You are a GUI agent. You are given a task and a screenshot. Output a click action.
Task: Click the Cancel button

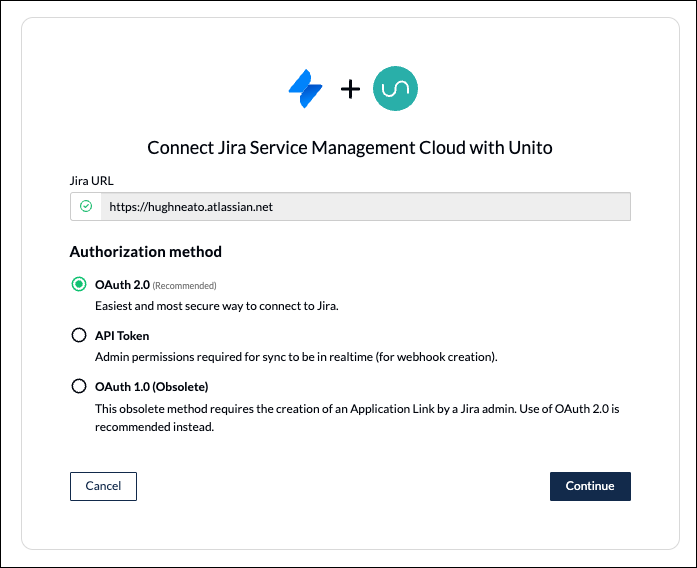[103, 486]
